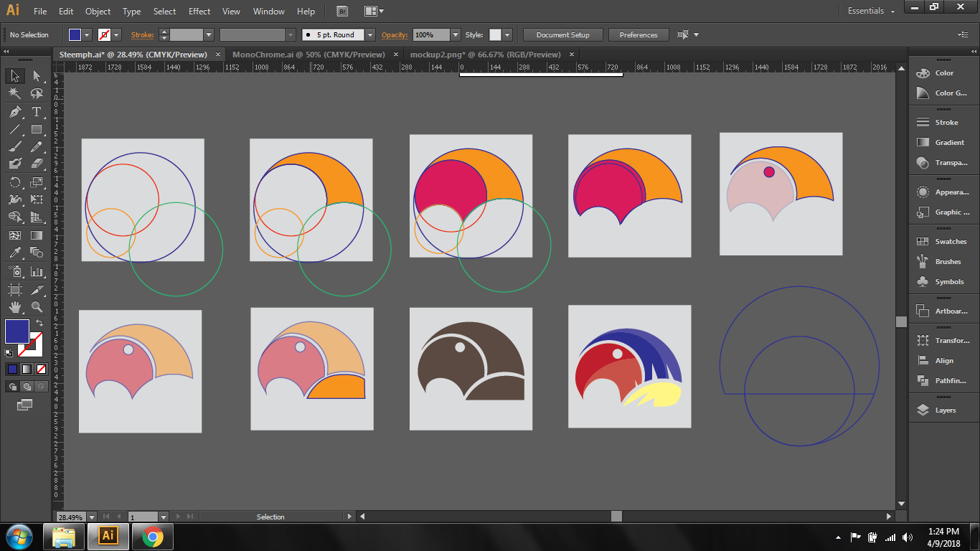Open the zoom level dropdown at bottom
This screenshot has width=980, height=551.
pyautogui.click(x=90, y=517)
